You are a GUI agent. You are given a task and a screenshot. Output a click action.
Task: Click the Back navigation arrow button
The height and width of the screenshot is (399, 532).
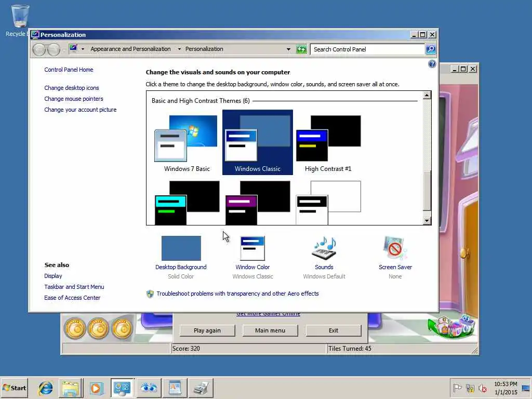39,49
